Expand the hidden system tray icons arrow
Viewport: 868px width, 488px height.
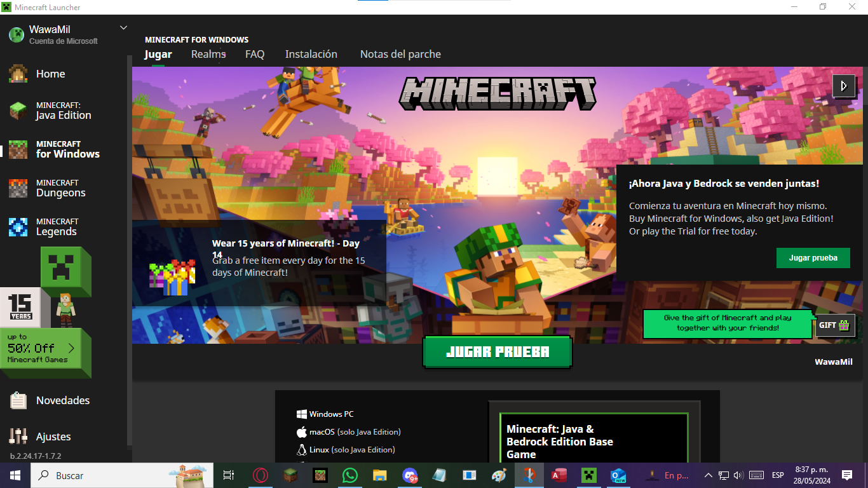click(x=708, y=475)
